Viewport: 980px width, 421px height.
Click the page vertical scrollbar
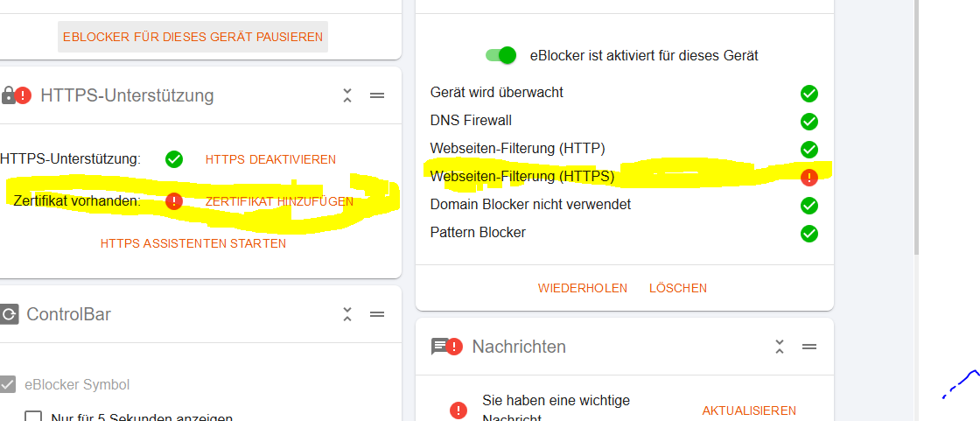click(916, 125)
